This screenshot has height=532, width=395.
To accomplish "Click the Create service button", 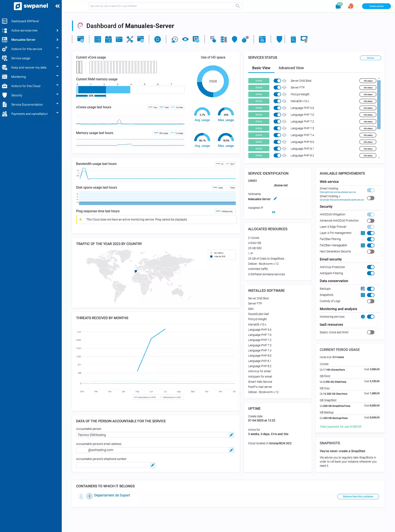I will (376, 6).
